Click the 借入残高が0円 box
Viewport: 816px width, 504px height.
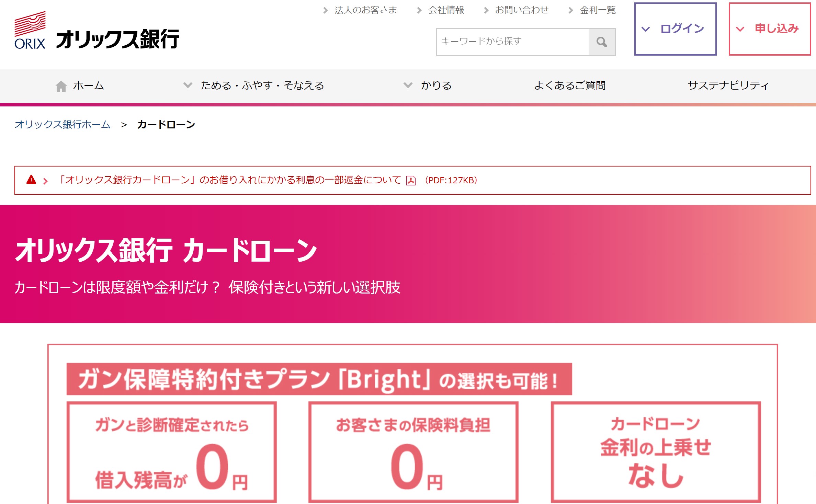tap(172, 452)
